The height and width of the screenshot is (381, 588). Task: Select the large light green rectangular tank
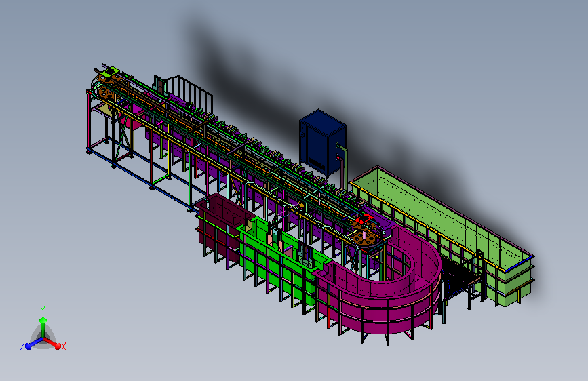(442, 235)
